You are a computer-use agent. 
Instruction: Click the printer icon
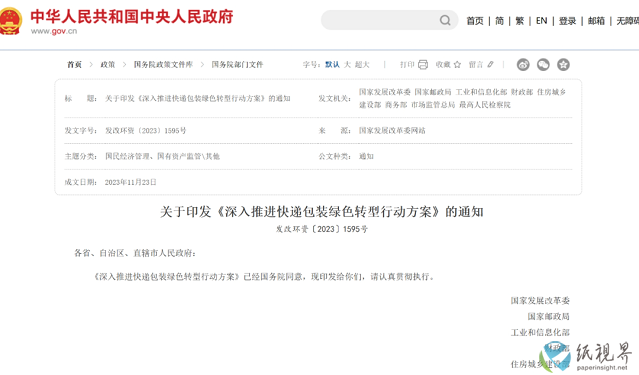coord(423,64)
